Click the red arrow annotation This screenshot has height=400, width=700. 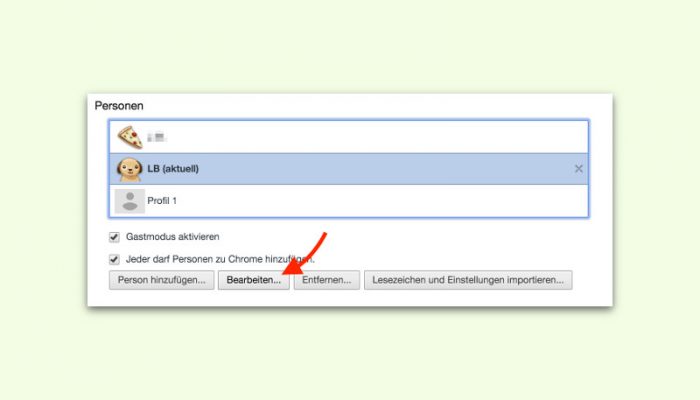click(305, 253)
